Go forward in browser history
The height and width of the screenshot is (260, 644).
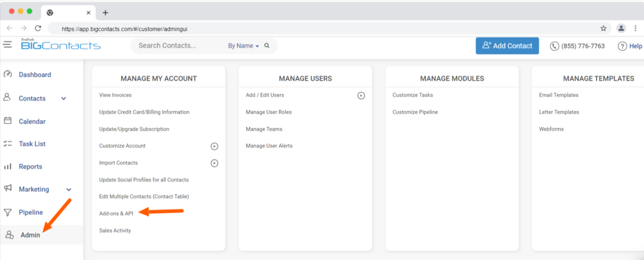(24, 28)
